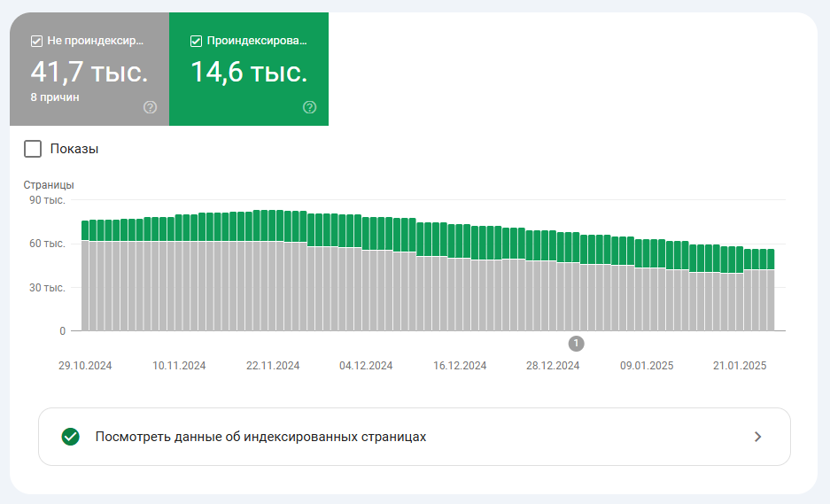
Task: Click the 22.11.2024 date label
Action: (273, 366)
